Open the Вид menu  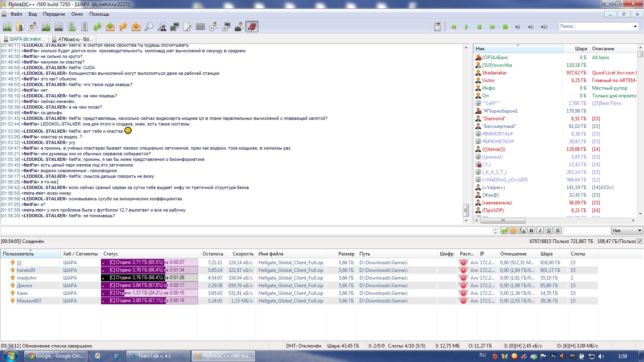coord(33,14)
